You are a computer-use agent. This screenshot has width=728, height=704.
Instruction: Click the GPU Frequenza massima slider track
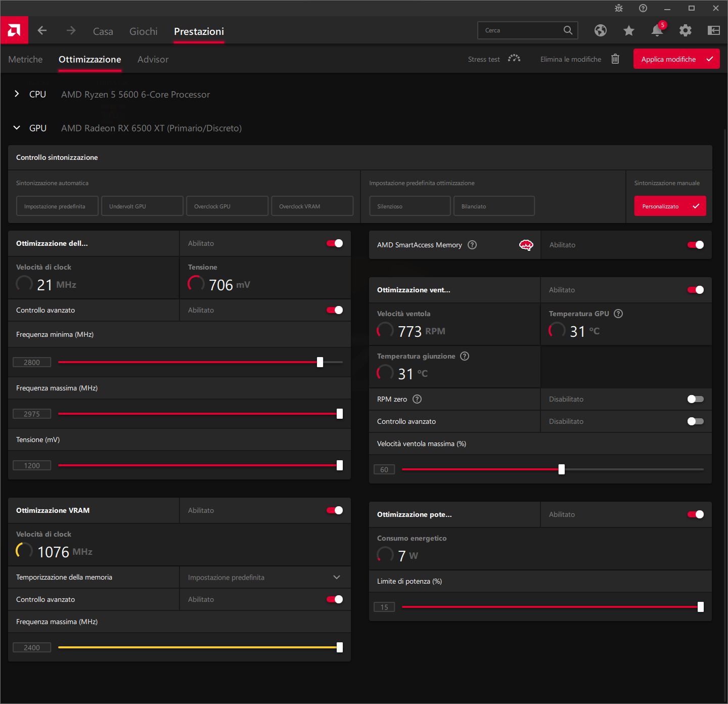coord(200,414)
